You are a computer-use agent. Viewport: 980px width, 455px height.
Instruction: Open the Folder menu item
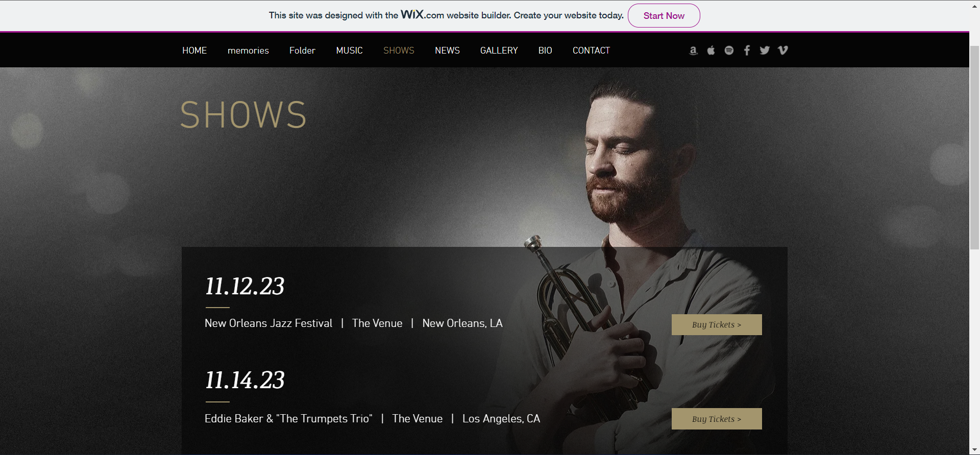pyautogui.click(x=302, y=50)
